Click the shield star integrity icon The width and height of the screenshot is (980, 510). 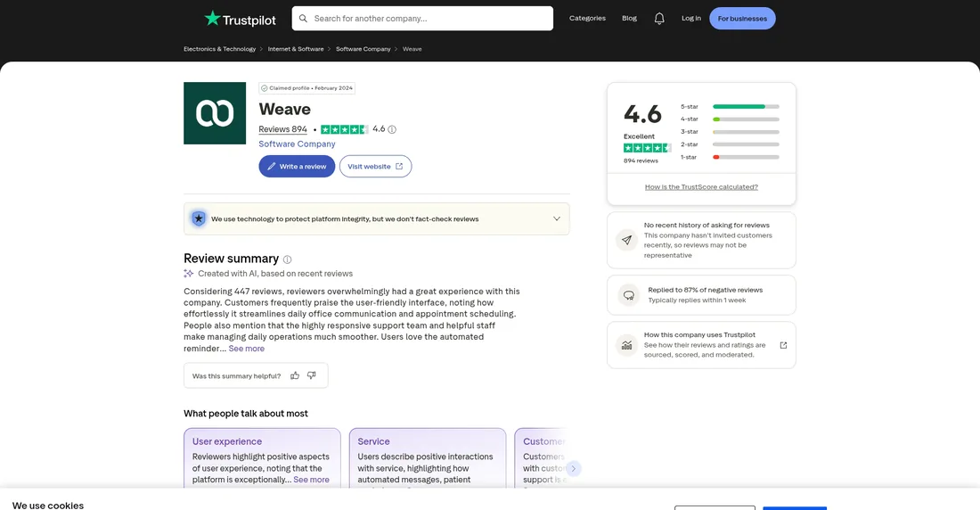coord(199,218)
